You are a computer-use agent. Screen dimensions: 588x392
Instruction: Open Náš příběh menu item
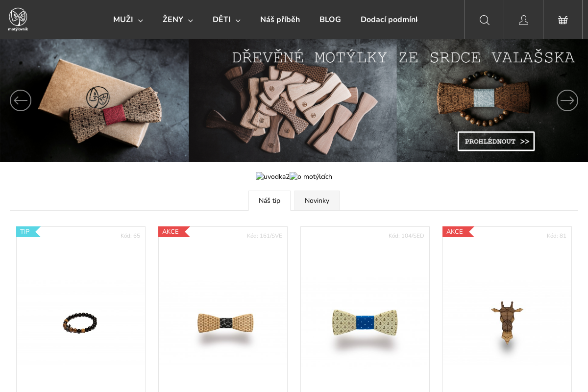click(280, 20)
